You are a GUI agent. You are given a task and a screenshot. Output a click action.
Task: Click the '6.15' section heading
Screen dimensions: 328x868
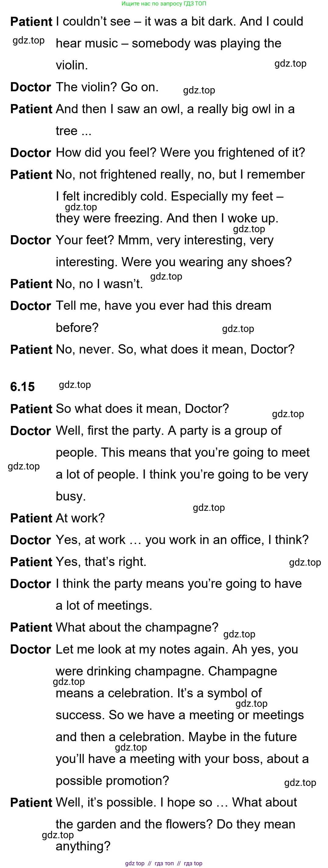(22, 387)
